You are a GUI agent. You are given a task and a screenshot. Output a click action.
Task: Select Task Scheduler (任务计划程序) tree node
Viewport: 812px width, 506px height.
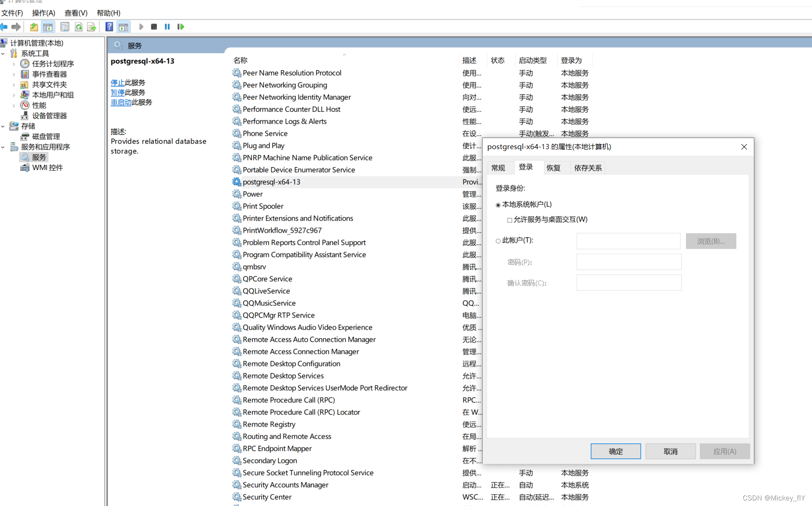tap(53, 64)
